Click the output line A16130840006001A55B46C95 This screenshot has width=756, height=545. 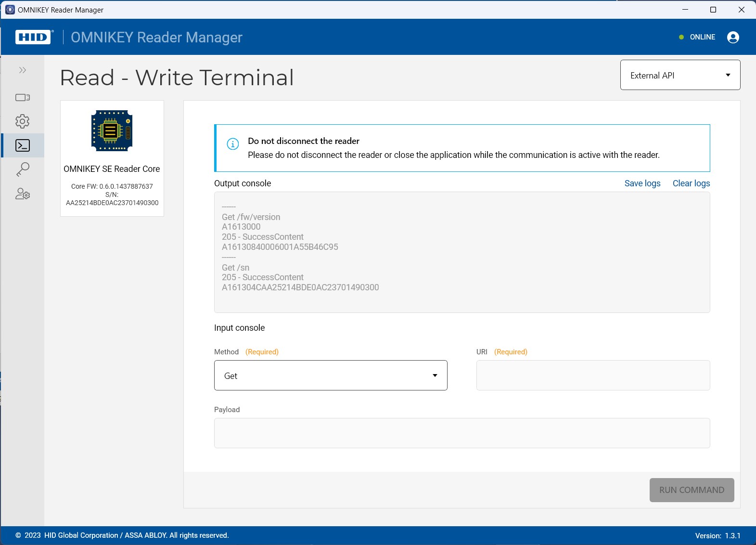(280, 247)
